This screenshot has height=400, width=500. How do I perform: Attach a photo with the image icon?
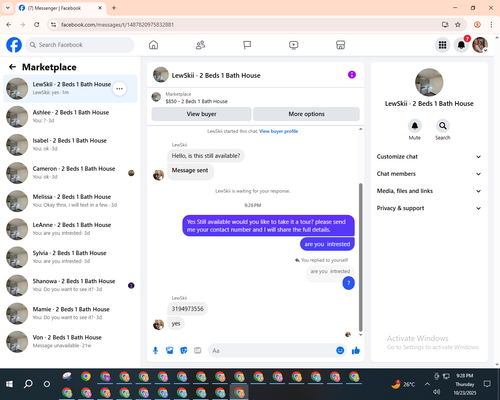click(169, 350)
